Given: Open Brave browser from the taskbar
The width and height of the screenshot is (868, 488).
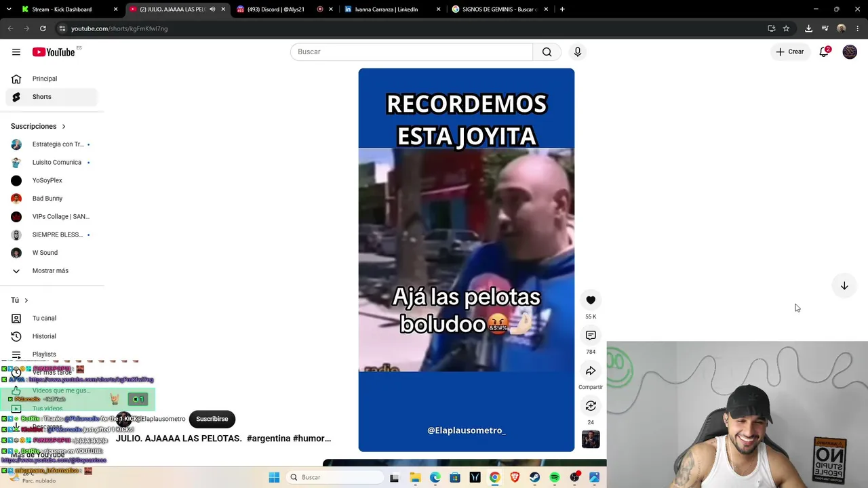Looking at the screenshot, I should [x=515, y=477].
